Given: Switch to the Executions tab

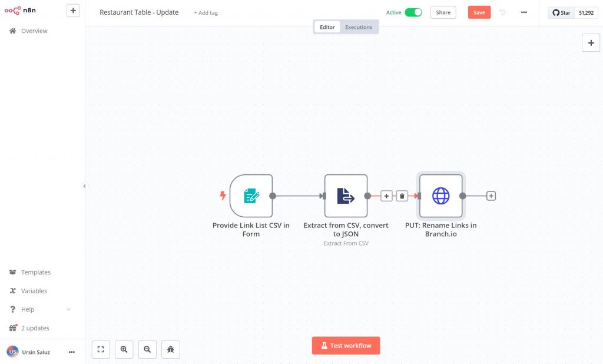Looking at the screenshot, I should pos(359,27).
